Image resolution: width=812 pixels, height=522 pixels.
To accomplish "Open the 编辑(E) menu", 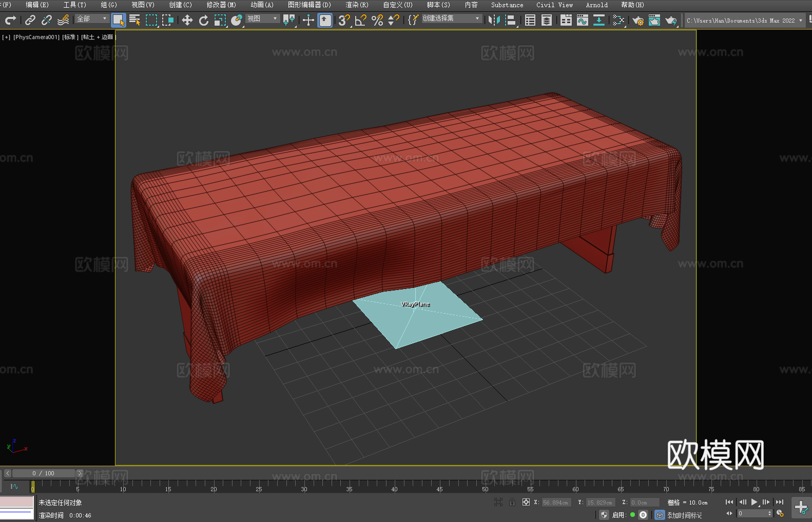I will (37, 5).
